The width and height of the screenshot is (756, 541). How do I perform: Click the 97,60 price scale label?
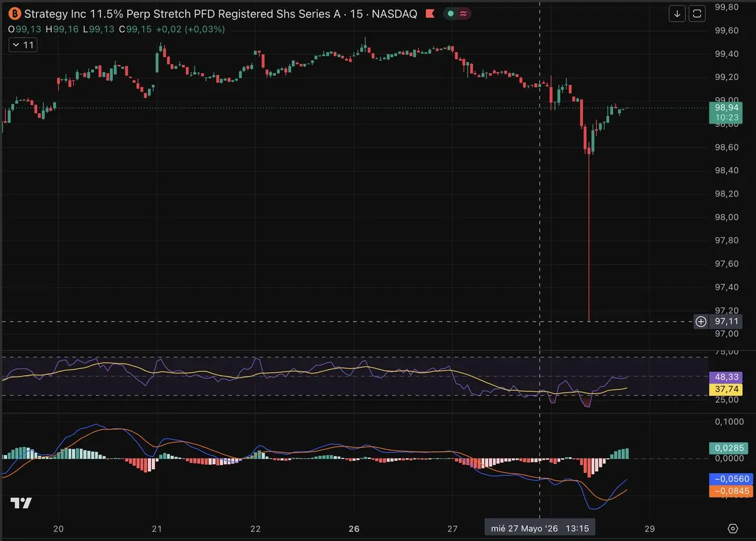point(726,264)
